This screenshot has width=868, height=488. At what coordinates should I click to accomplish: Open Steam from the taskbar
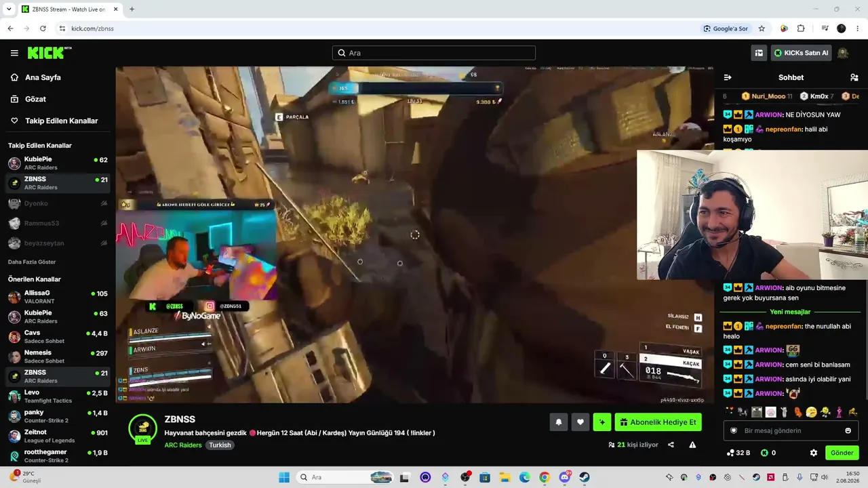click(x=584, y=477)
